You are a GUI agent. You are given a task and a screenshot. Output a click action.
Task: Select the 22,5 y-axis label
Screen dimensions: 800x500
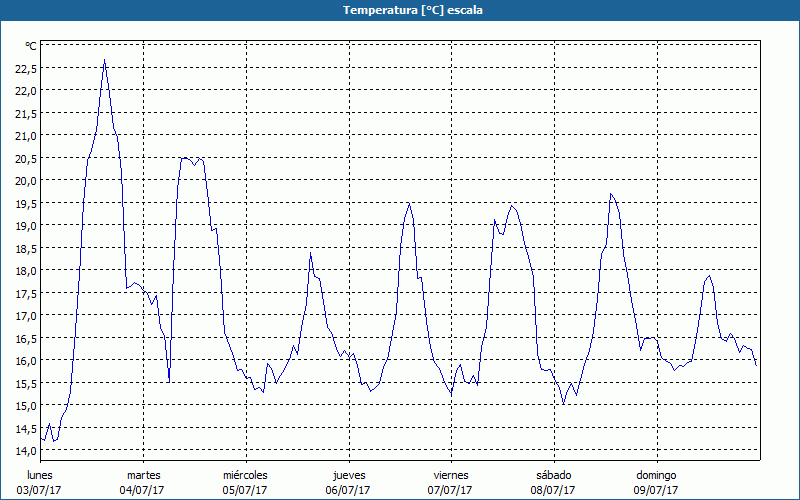pos(25,69)
